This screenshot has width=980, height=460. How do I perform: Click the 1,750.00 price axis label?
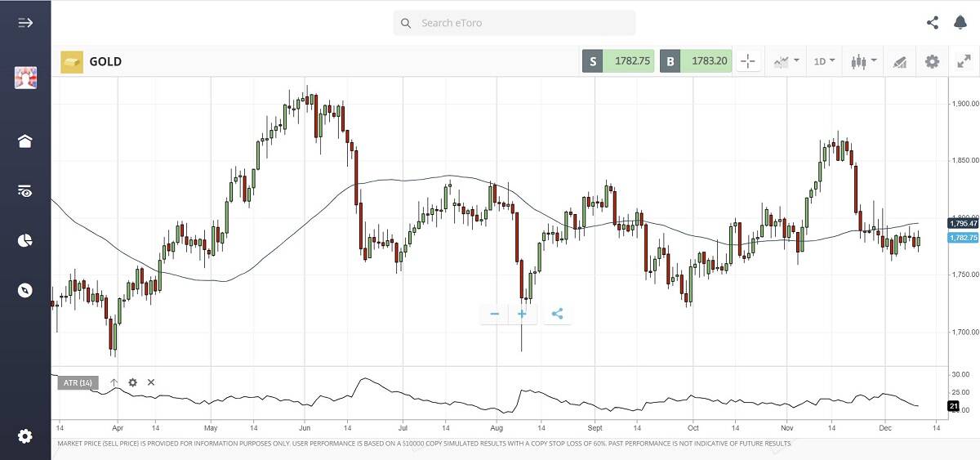(965, 275)
